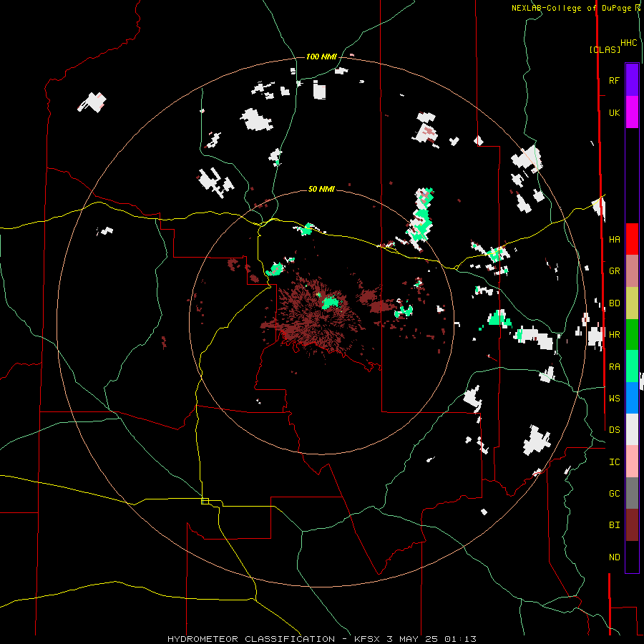Click the magenta UK legend color swatch
The image size is (644, 644).
point(632,112)
